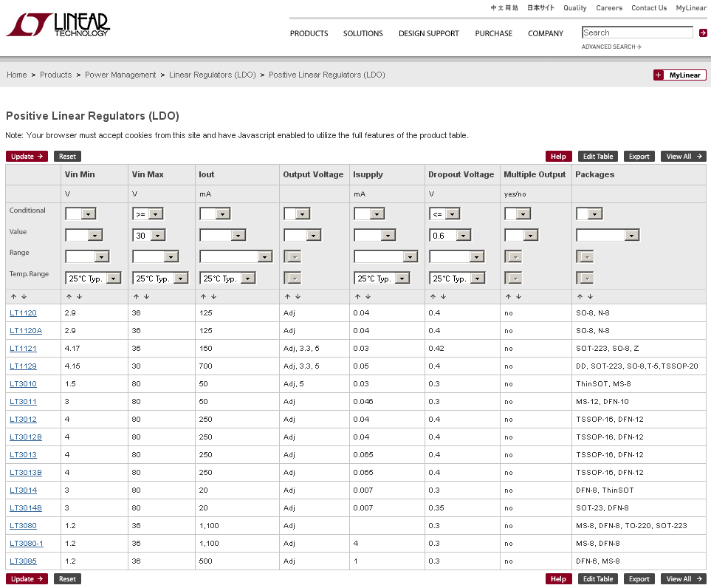Click the Linear Technology logo
This screenshot has width=711, height=588.
tap(58, 24)
